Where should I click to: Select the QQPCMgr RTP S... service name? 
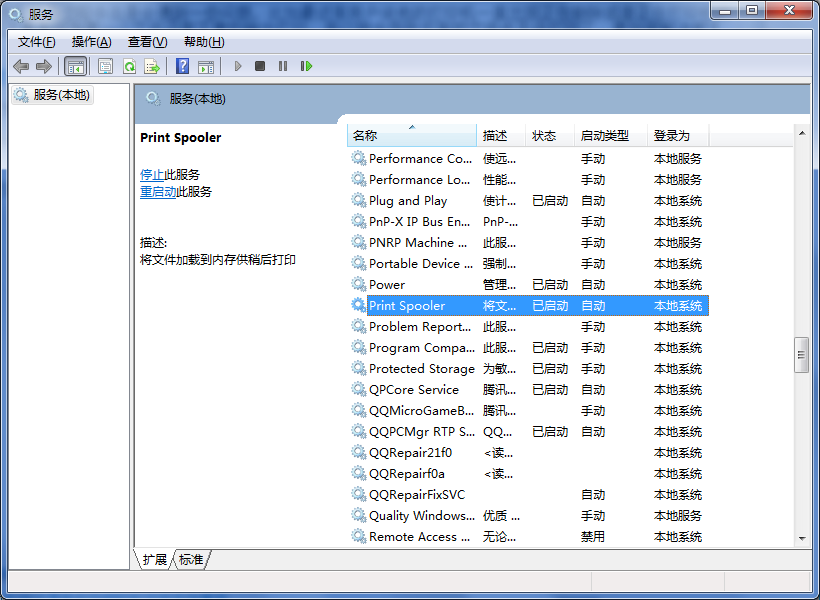[x=422, y=432]
